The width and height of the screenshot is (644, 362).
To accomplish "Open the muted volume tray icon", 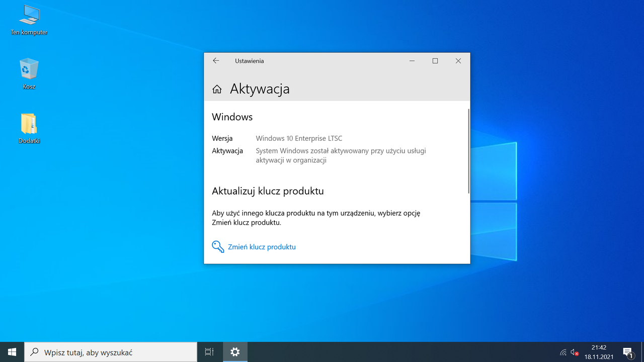I will [x=575, y=352].
